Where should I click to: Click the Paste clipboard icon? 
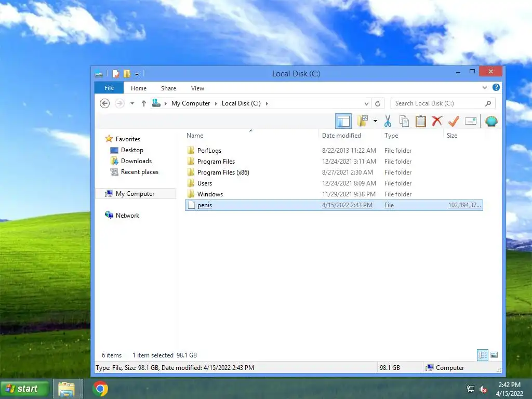click(x=420, y=121)
